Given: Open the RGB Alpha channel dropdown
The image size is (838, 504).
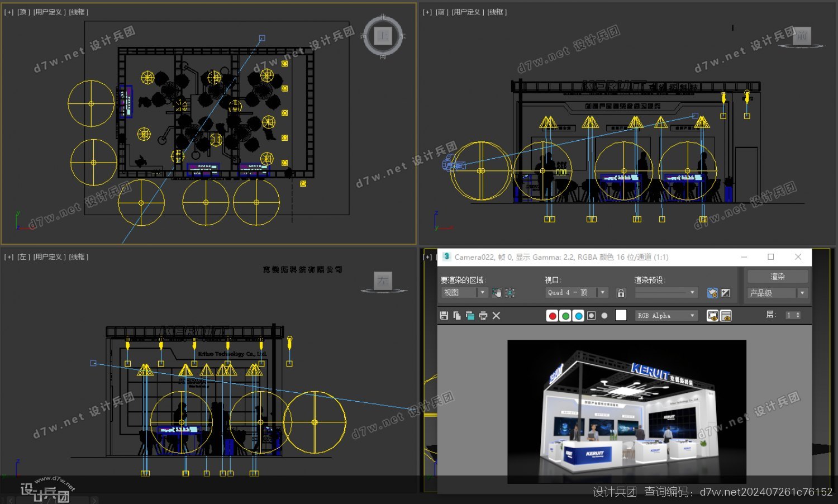Looking at the screenshot, I should 666,316.
